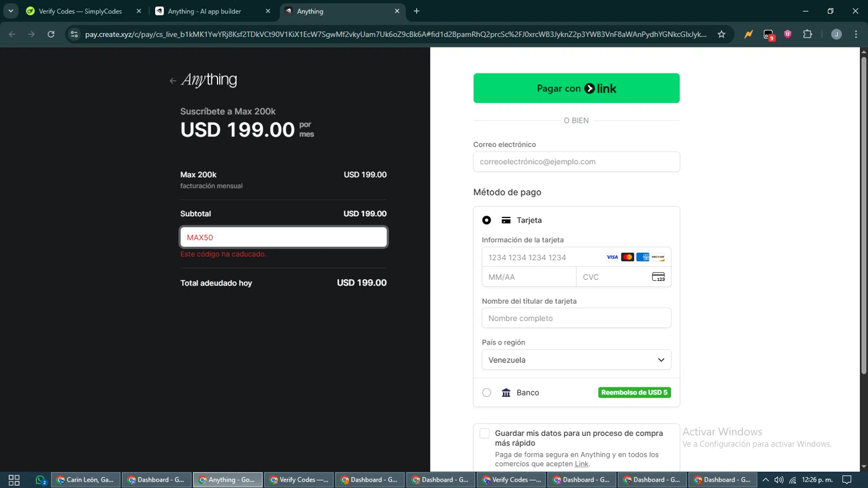This screenshot has height=488, width=868.
Task: Open the Chrome three-dot menu
Action: [856, 34]
